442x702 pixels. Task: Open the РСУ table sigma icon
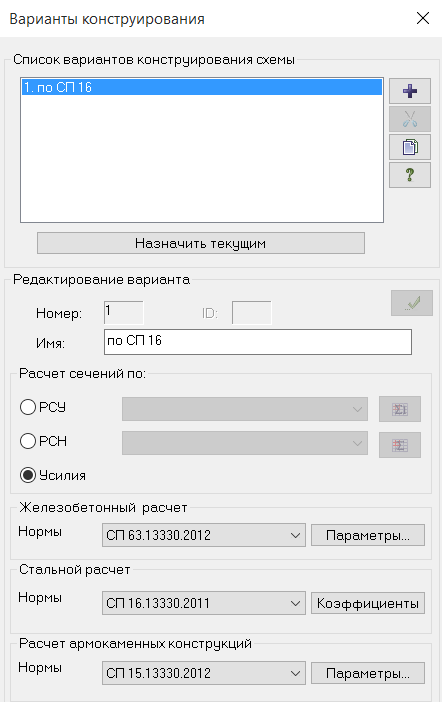(399, 409)
